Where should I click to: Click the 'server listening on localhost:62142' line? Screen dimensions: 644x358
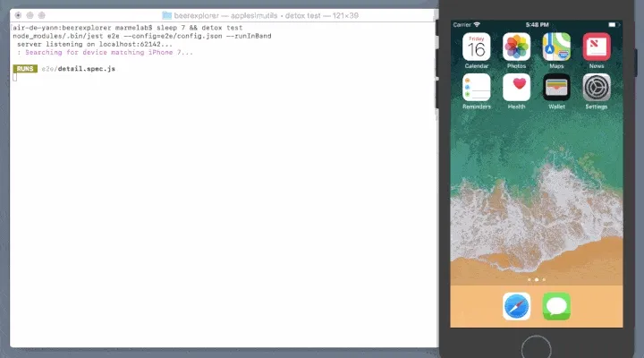(95, 44)
